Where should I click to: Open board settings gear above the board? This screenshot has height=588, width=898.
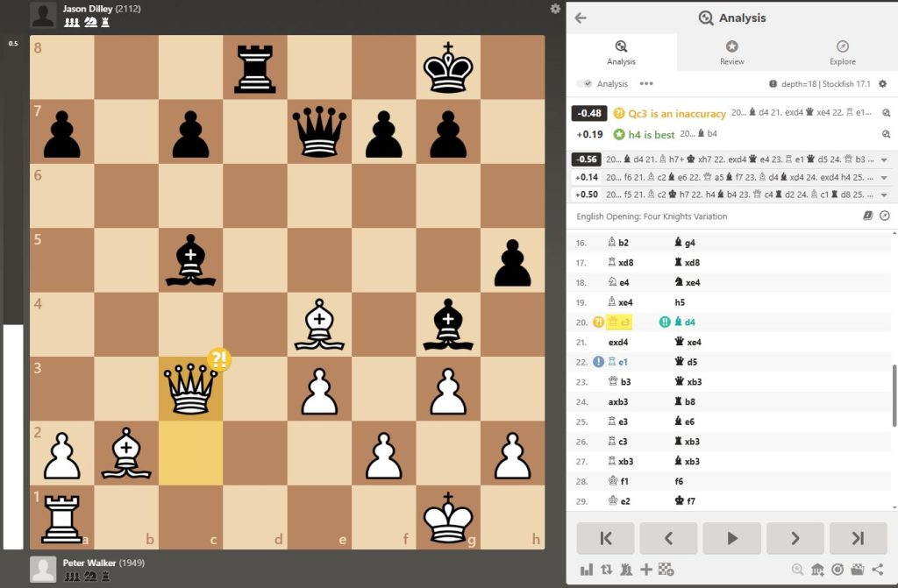coord(554,9)
